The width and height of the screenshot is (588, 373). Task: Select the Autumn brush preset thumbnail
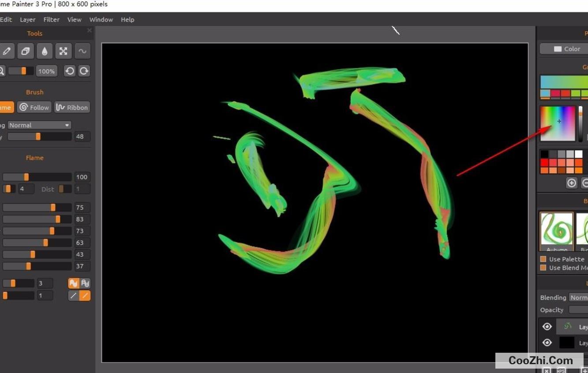[557, 231]
